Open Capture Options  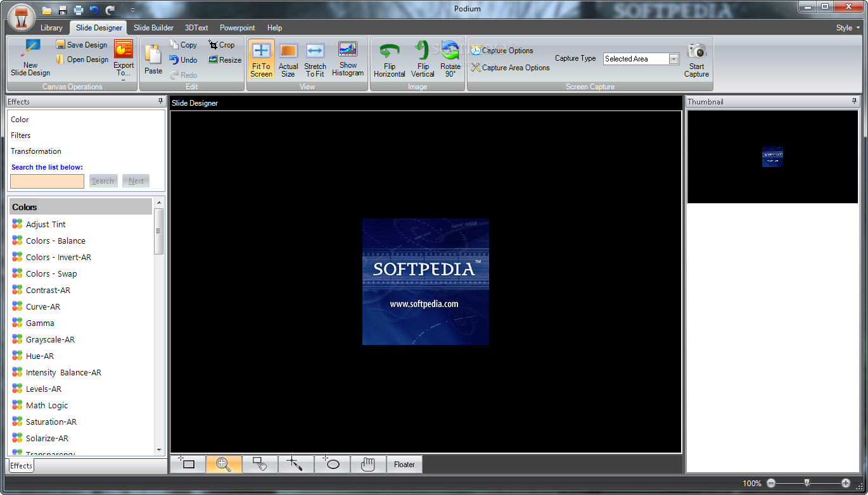pyautogui.click(x=502, y=51)
